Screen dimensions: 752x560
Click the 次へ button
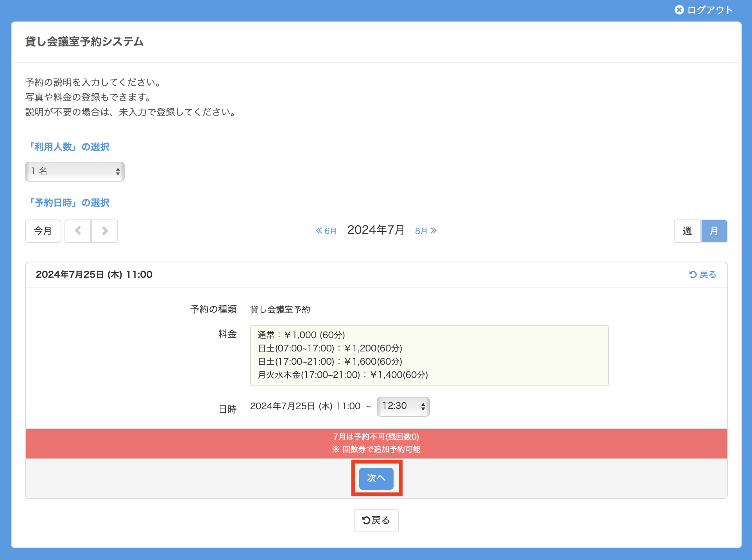[376, 478]
